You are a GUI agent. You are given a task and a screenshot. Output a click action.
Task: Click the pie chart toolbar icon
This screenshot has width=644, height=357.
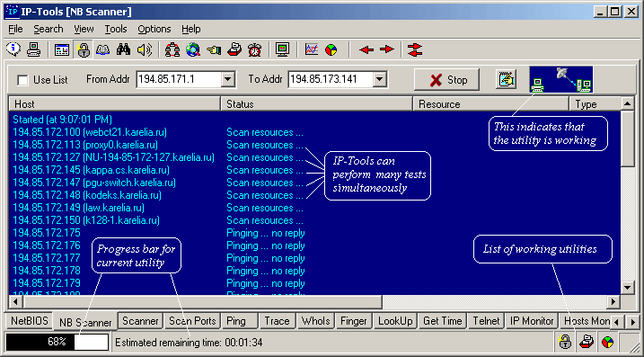(331, 49)
